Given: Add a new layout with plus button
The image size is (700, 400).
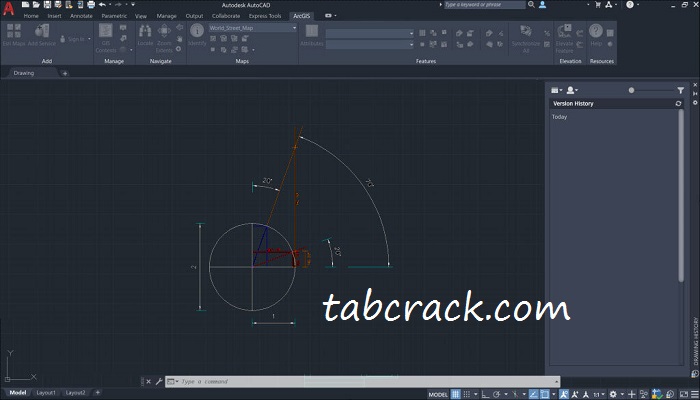Looking at the screenshot, I should tap(98, 393).
